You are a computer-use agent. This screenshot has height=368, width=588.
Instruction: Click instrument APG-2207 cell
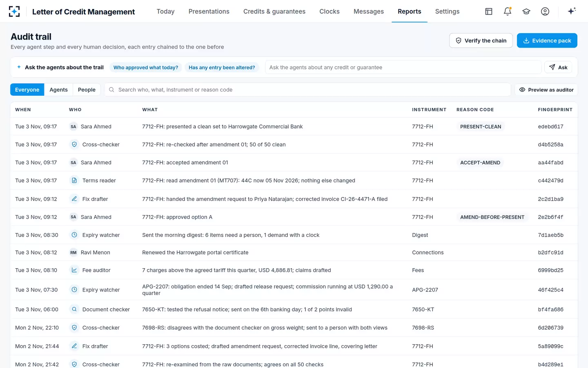coord(425,290)
